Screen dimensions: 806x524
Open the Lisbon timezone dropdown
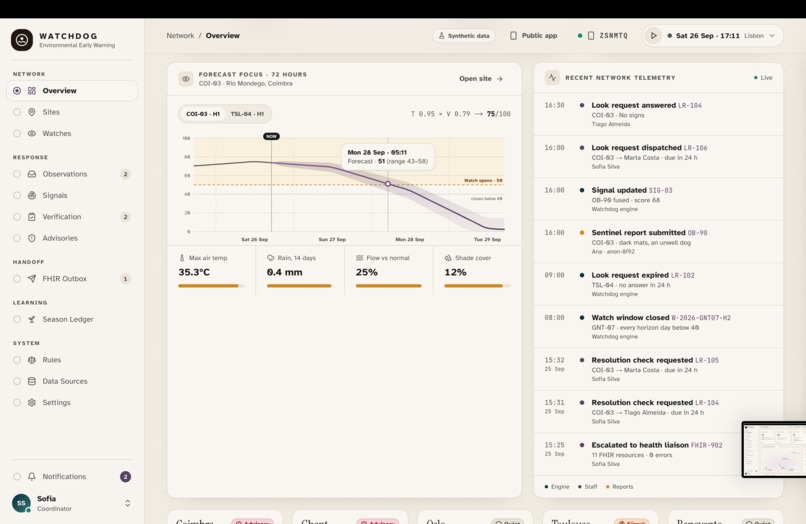759,35
